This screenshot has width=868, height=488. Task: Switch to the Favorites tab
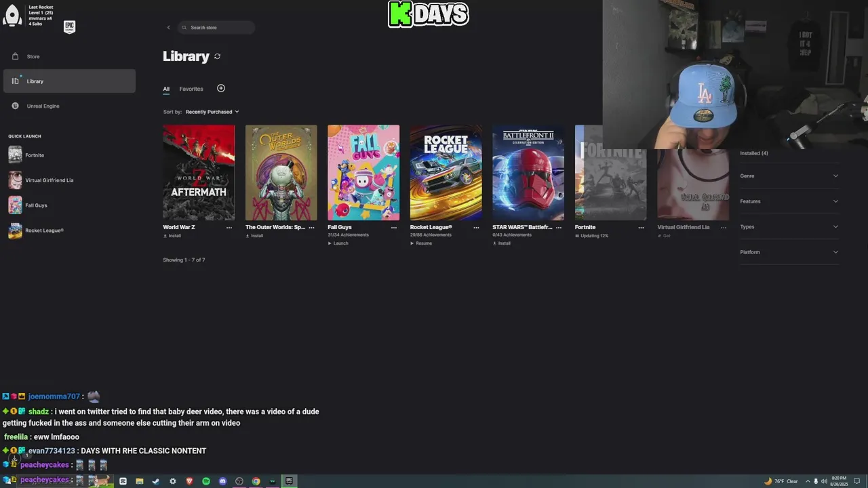click(x=191, y=89)
